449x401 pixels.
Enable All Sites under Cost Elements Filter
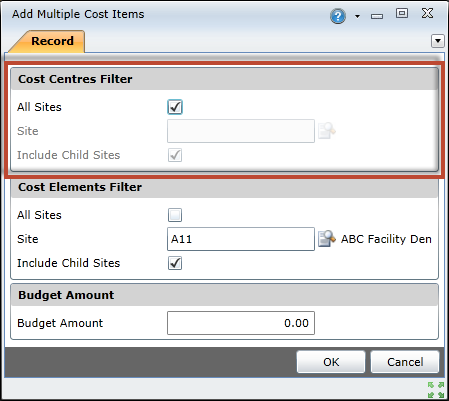tap(175, 215)
